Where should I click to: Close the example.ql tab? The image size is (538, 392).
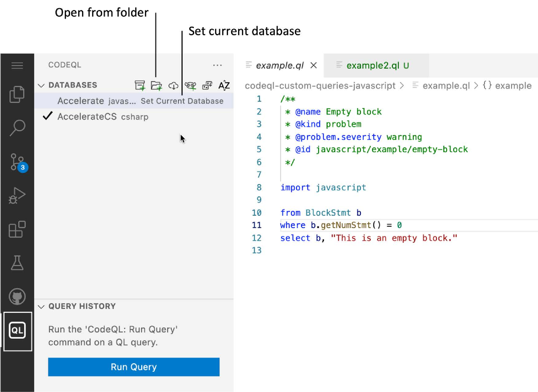click(x=313, y=66)
